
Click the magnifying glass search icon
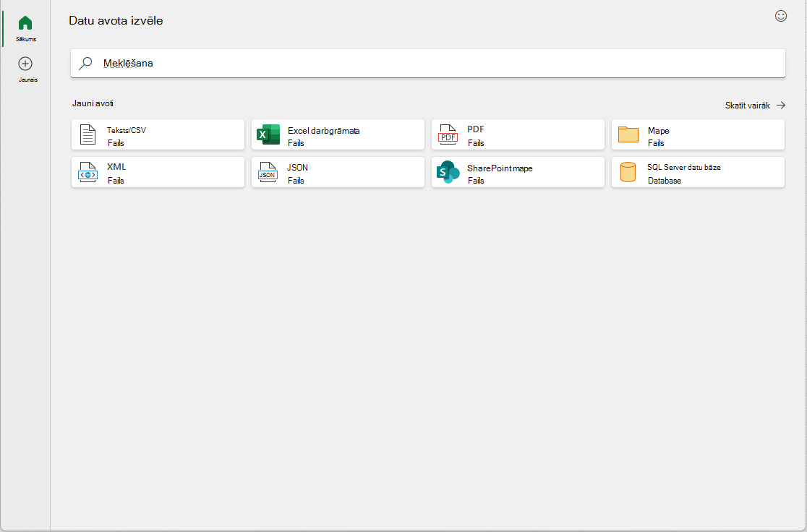(x=85, y=64)
